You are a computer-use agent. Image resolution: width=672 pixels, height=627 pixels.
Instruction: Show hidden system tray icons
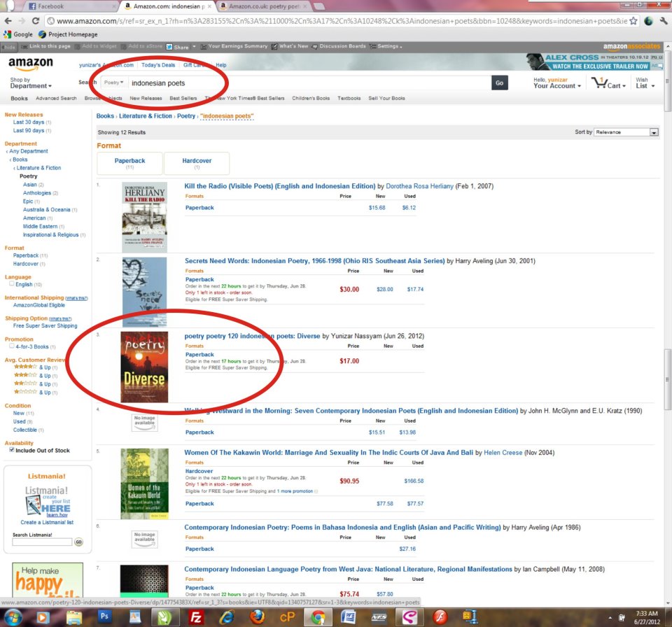[610, 618]
